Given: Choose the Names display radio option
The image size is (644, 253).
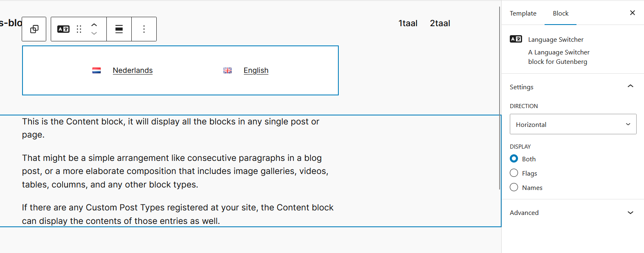Looking at the screenshot, I should click(514, 187).
